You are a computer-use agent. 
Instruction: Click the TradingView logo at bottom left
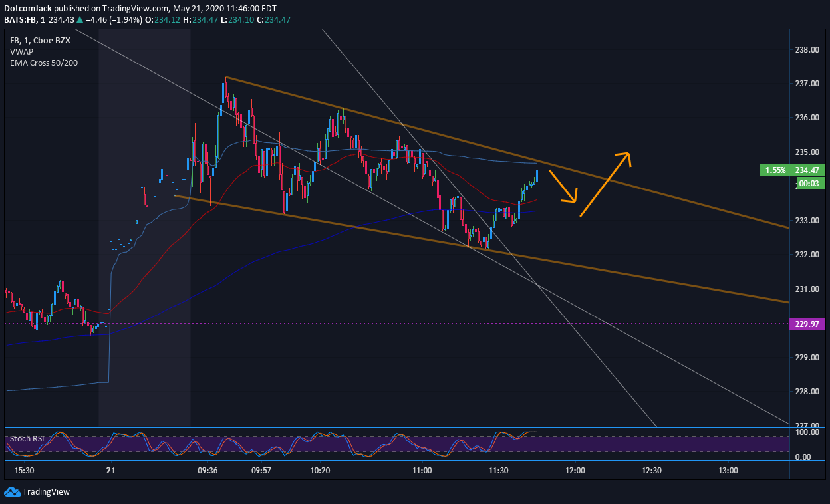tap(37, 492)
